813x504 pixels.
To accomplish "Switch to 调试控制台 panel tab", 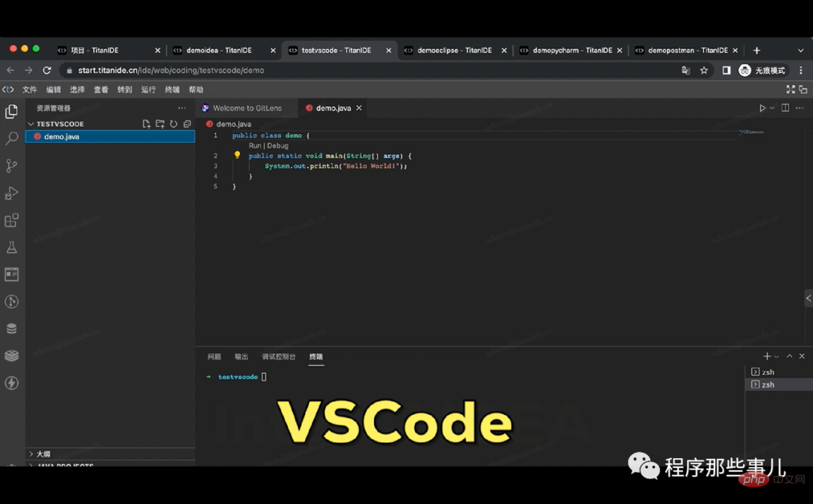I will (279, 357).
